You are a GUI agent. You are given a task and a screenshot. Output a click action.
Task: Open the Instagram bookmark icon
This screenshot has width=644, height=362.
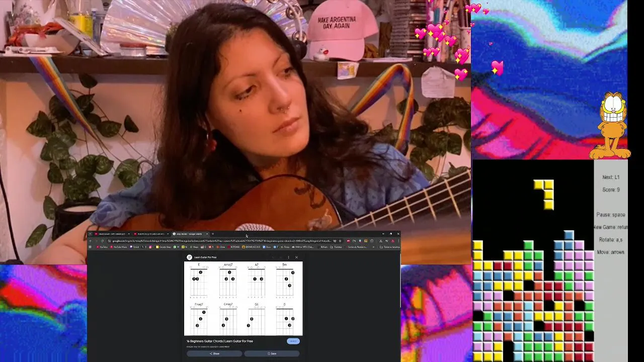pyautogui.click(x=150, y=247)
